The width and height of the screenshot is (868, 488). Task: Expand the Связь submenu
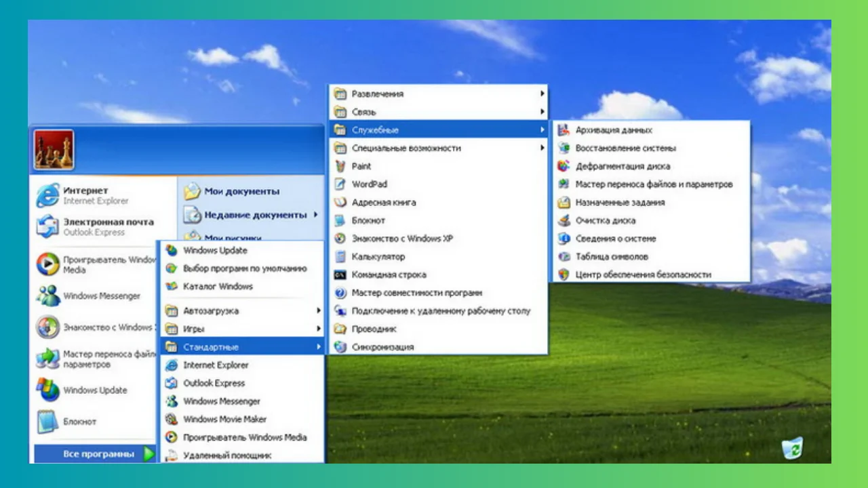[x=438, y=112]
